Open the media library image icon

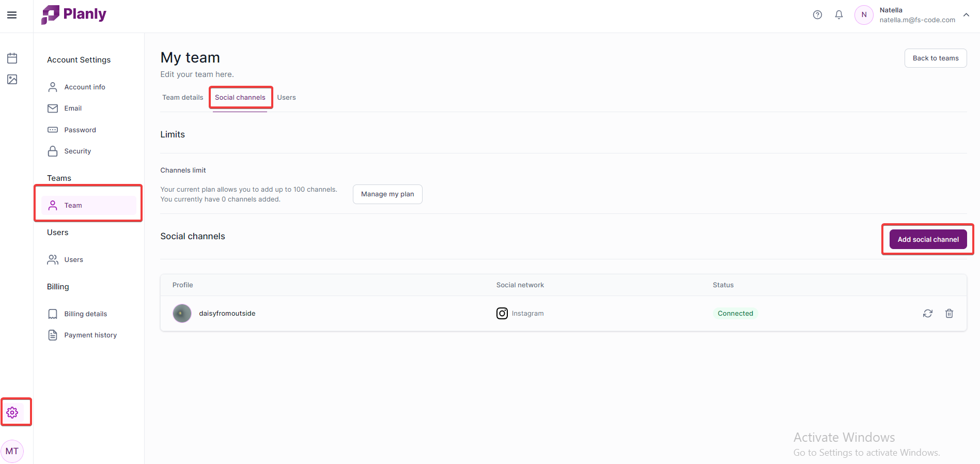point(12,79)
